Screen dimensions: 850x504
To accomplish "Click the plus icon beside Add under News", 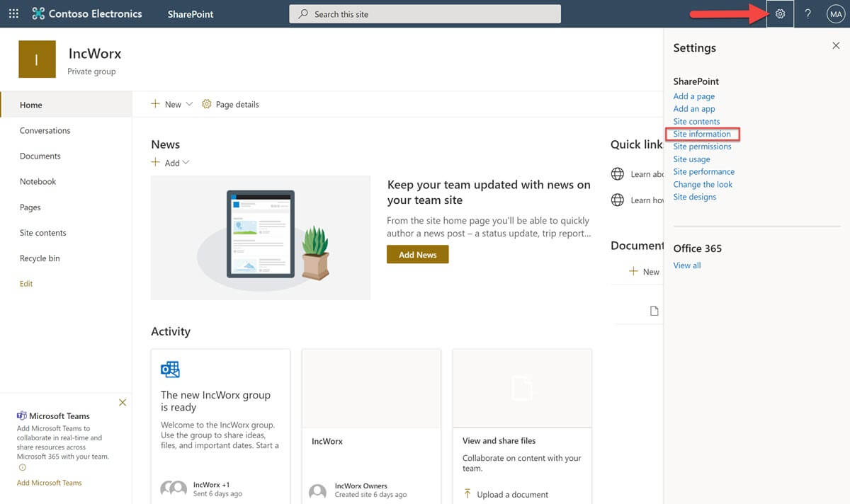I will click(156, 163).
